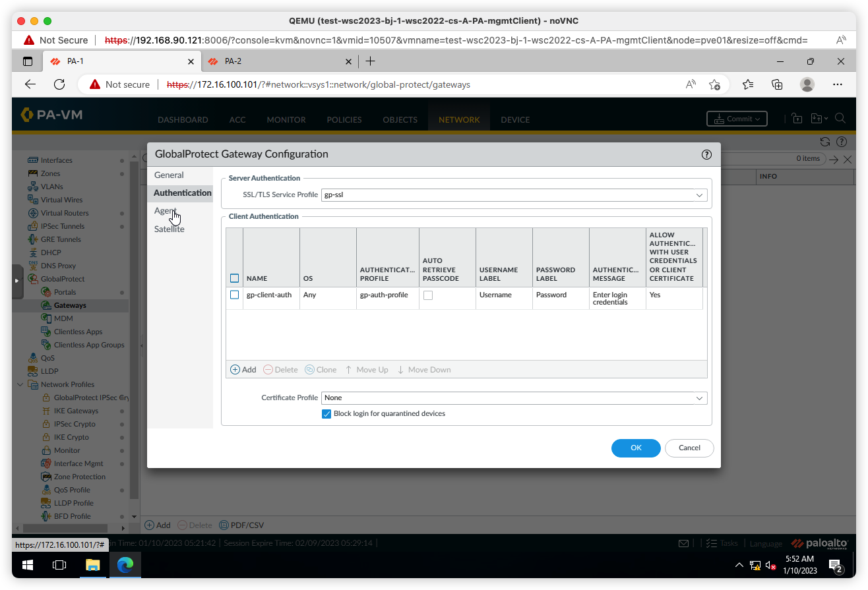Select the IPSec Tunnels icon
Image resolution: width=868 pixels, height=590 pixels.
[33, 226]
